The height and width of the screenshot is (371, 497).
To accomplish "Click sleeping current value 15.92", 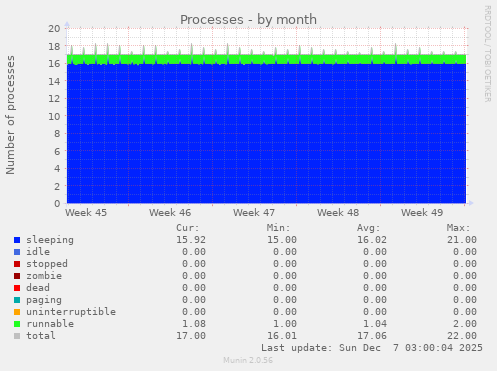I will pos(191,240).
